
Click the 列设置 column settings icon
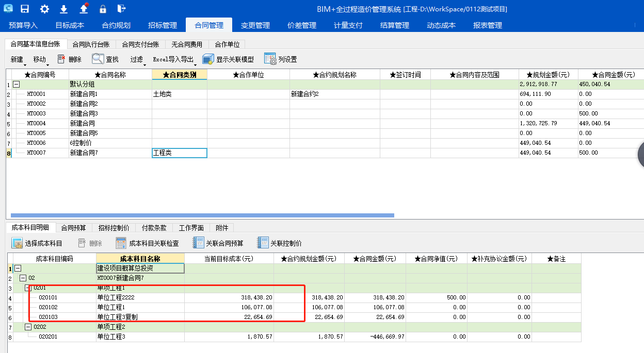[x=270, y=59]
